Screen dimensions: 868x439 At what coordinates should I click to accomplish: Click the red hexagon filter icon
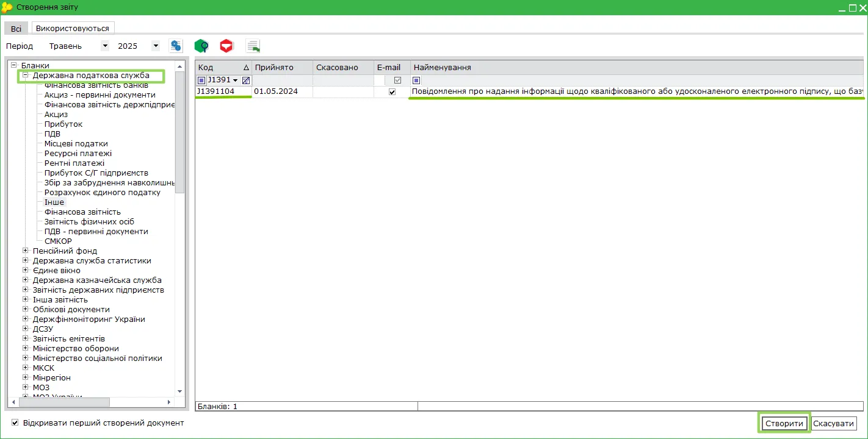[226, 46]
